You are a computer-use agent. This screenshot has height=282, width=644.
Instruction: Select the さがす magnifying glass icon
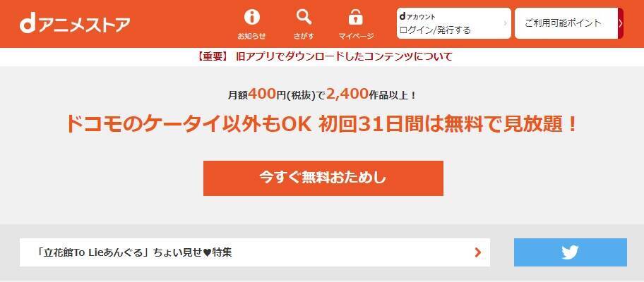point(304,17)
